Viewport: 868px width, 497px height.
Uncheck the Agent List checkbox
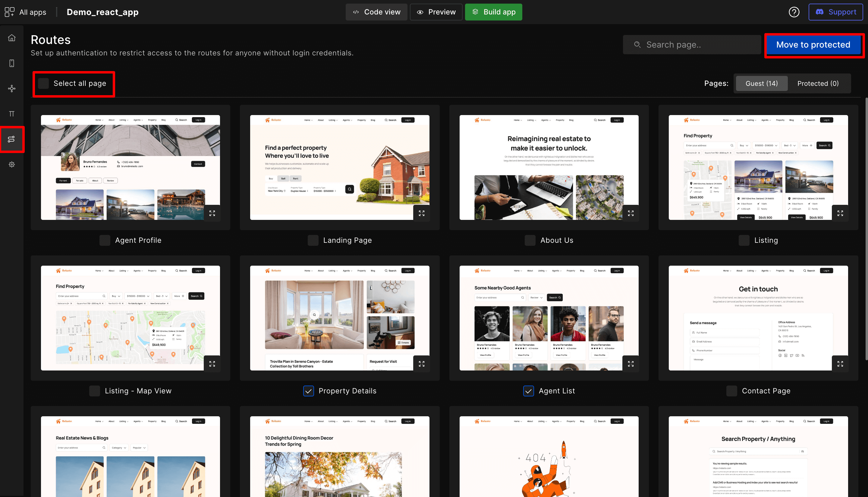(x=528, y=391)
